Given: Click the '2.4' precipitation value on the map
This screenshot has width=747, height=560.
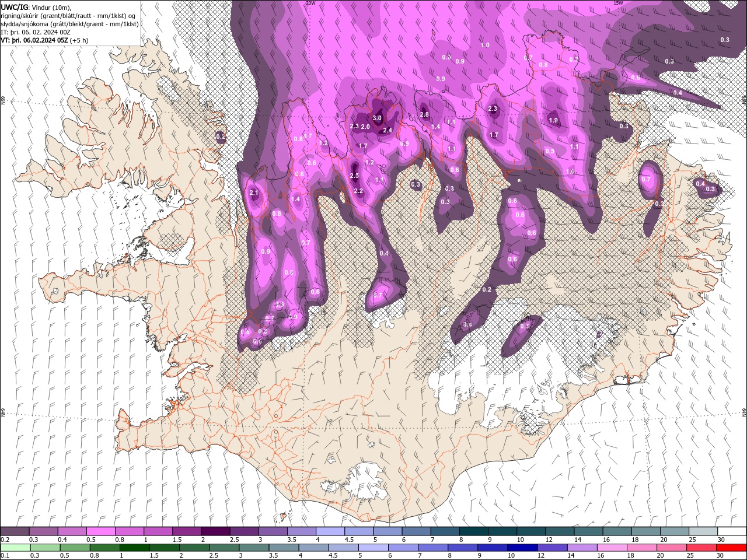Looking at the screenshot, I should 388,130.
